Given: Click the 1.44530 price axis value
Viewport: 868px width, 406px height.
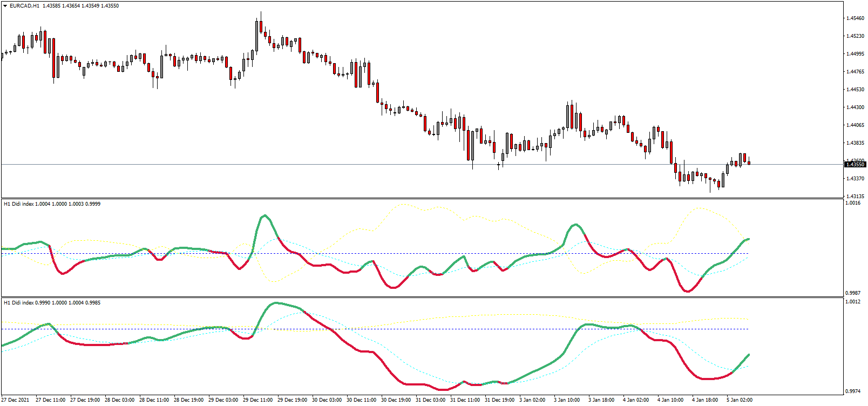Looking at the screenshot, I should point(856,90).
